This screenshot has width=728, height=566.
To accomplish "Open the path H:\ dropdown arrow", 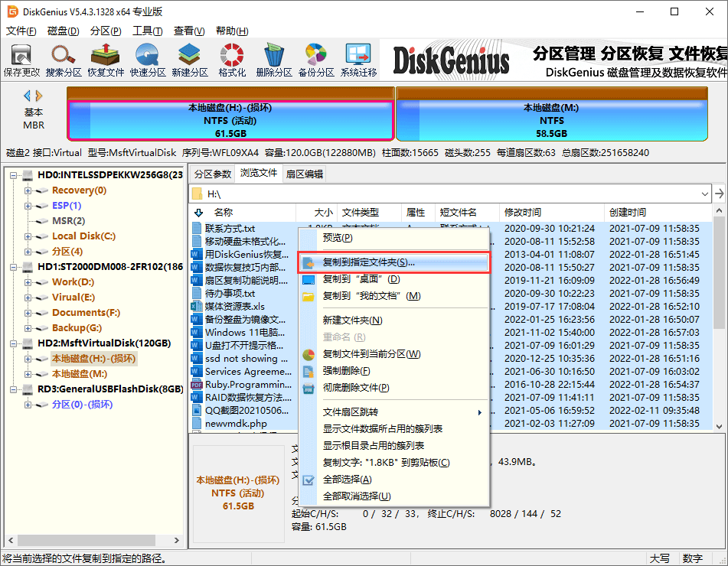I will click(705, 194).
